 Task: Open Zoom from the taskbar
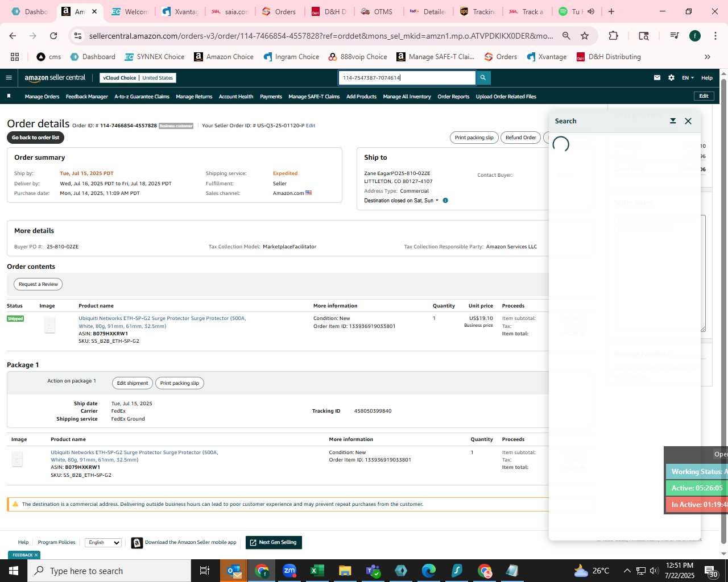[289, 571]
